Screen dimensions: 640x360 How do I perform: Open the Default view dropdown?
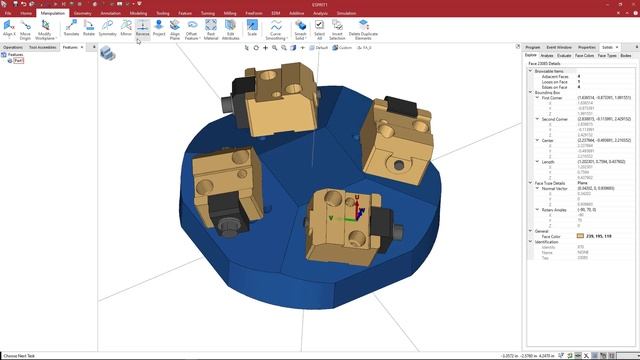coord(319,48)
